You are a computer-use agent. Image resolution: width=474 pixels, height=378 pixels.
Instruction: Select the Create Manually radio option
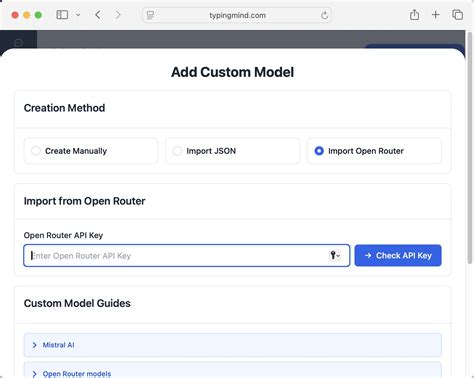coord(91,151)
